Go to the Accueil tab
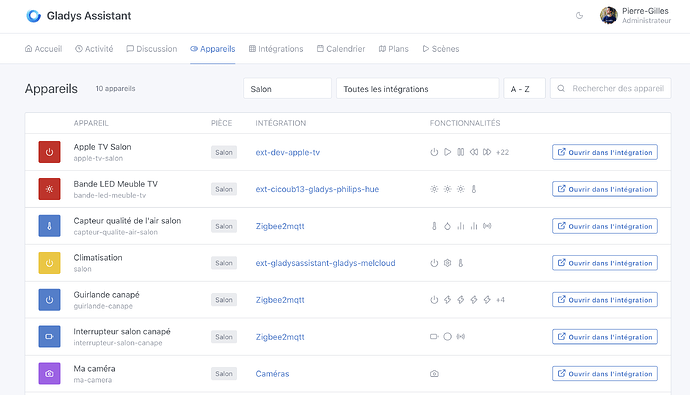690x395 pixels. click(x=44, y=49)
